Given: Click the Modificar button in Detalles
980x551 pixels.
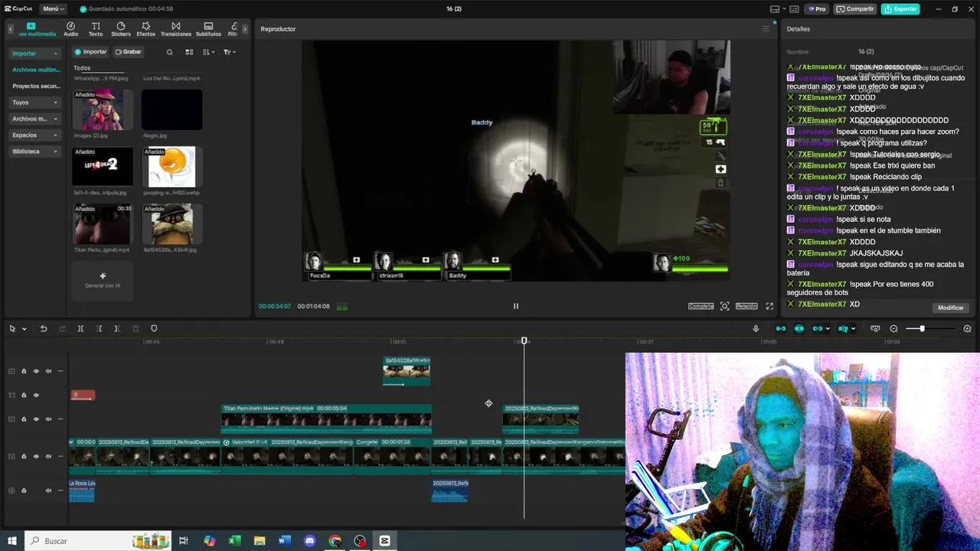Looking at the screenshot, I should [951, 308].
